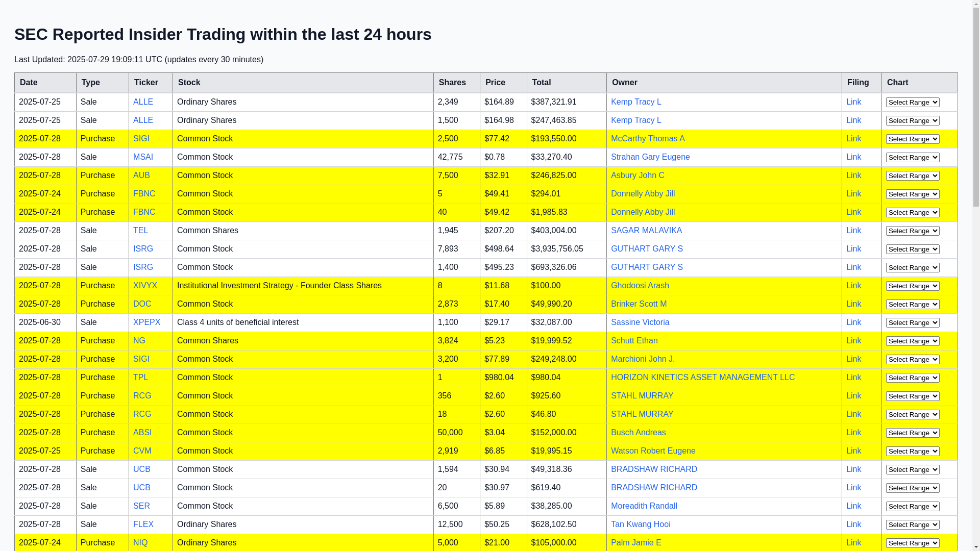
Task: Click the Filing column header
Action: (862, 83)
